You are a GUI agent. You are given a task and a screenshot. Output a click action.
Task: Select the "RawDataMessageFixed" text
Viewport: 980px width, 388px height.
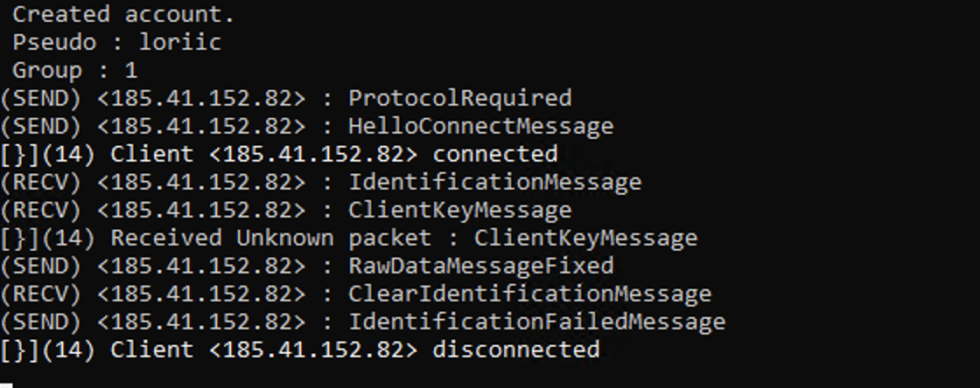point(480,267)
